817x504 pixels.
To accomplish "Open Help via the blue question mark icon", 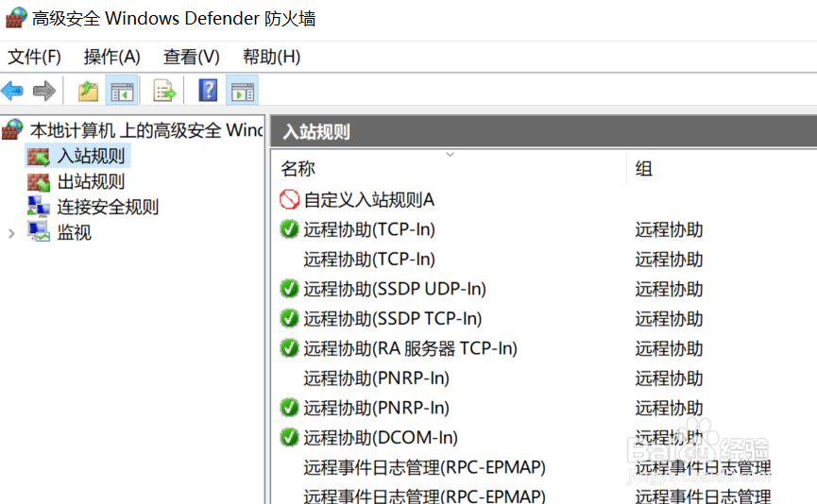I will coord(208,91).
